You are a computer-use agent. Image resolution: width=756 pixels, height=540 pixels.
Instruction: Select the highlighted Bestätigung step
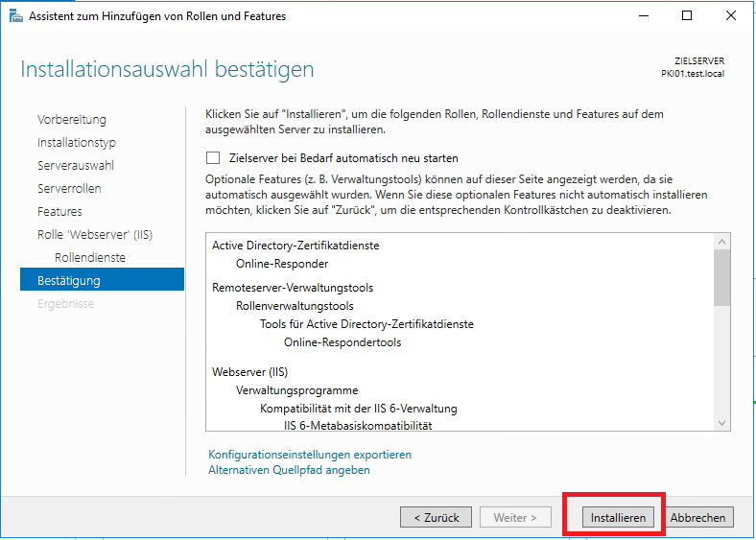tap(69, 281)
